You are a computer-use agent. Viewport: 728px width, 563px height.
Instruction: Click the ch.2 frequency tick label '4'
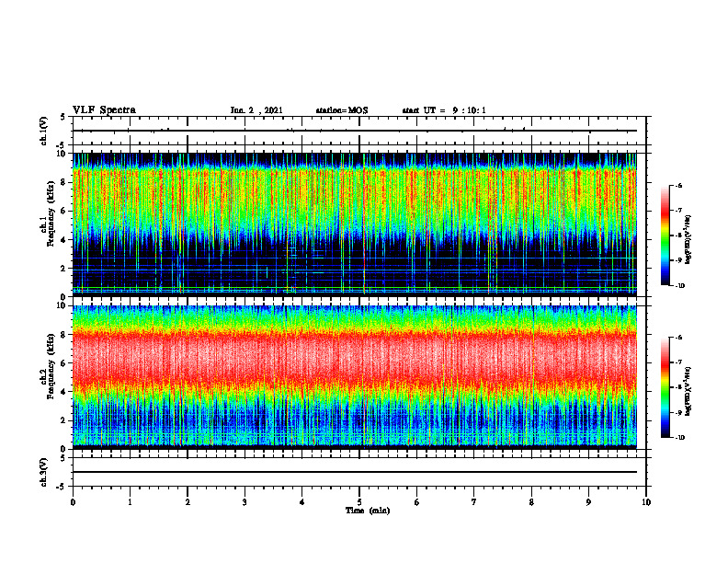point(64,392)
